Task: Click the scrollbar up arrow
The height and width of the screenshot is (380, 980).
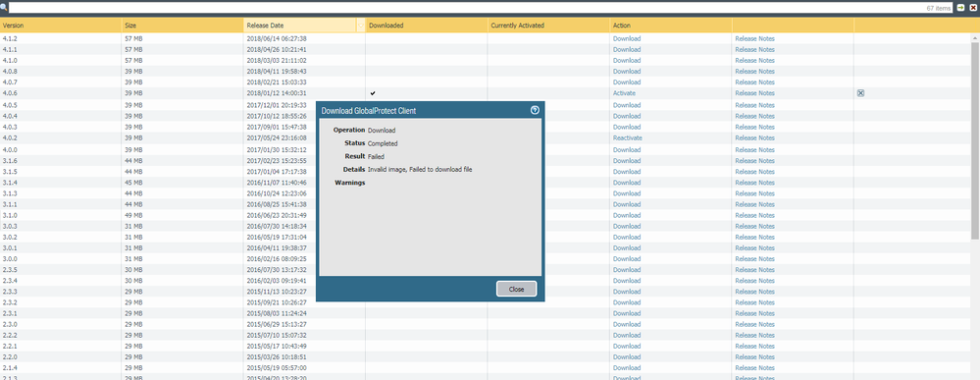Action: [975, 39]
